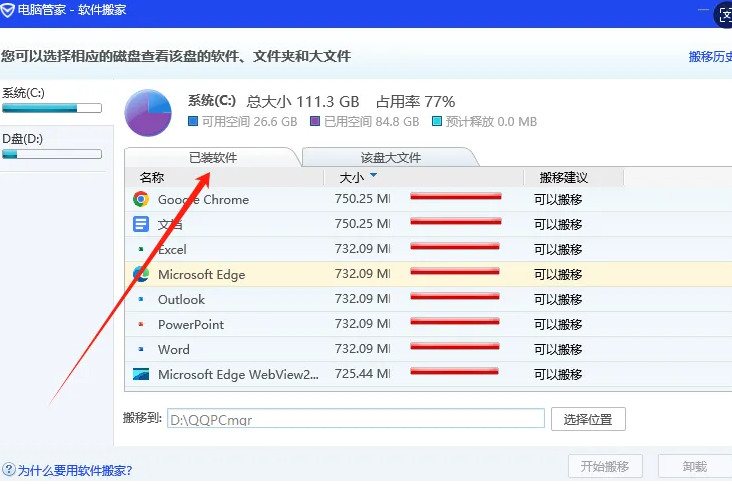Screen dimensions: 732x484
Task: Click the Outlook row icon
Action: pyautogui.click(x=141, y=299)
